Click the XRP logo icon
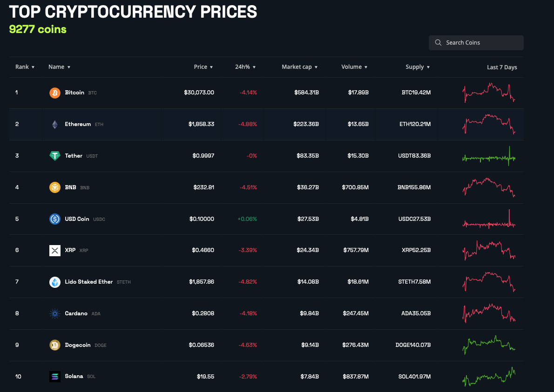 point(55,251)
